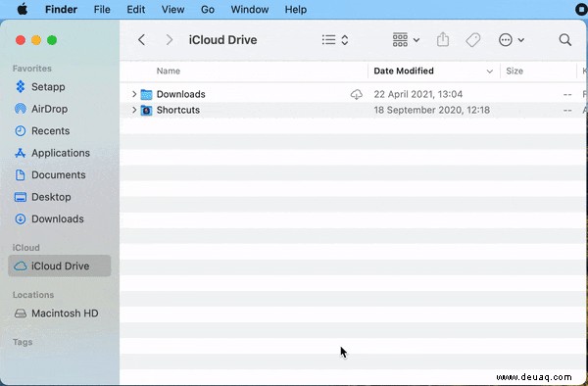Select iCloud Drive in the sidebar

[59, 265]
